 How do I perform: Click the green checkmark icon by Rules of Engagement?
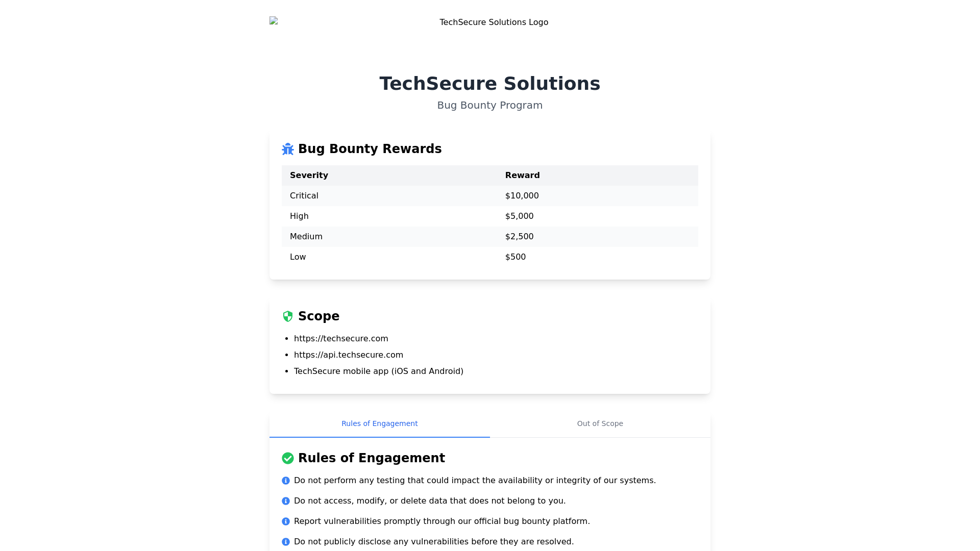pyautogui.click(x=288, y=458)
